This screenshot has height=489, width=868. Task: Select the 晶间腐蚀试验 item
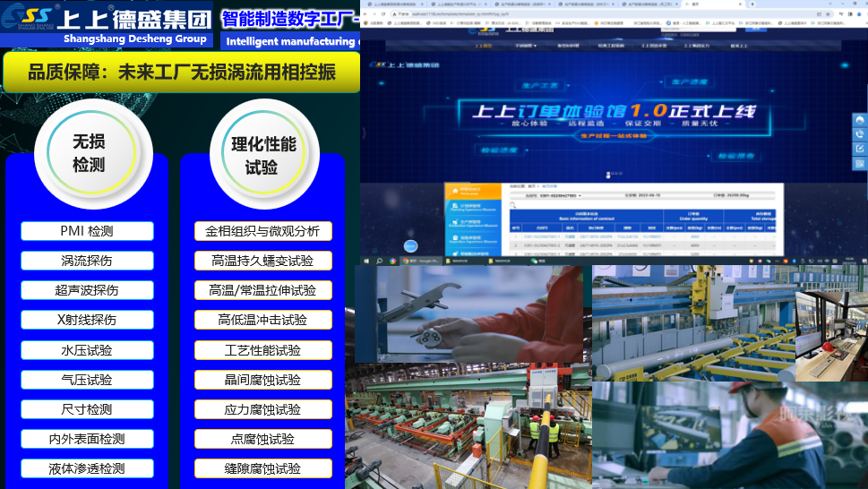click(263, 380)
